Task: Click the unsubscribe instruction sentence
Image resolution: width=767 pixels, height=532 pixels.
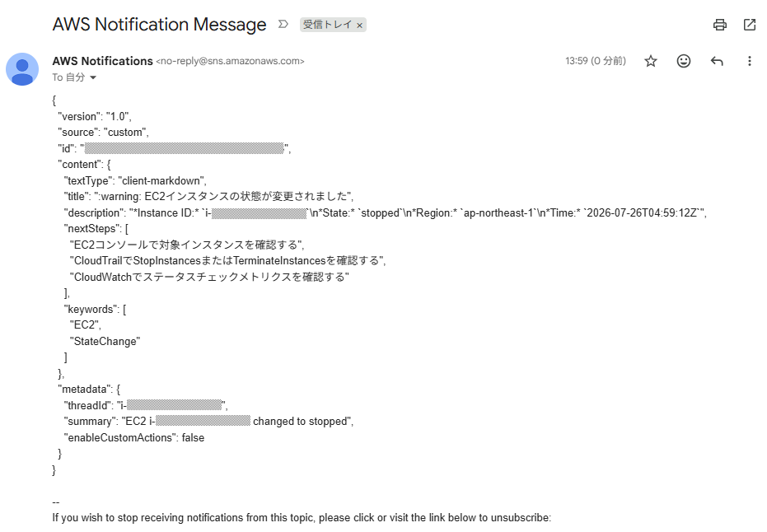Action: 302,518
